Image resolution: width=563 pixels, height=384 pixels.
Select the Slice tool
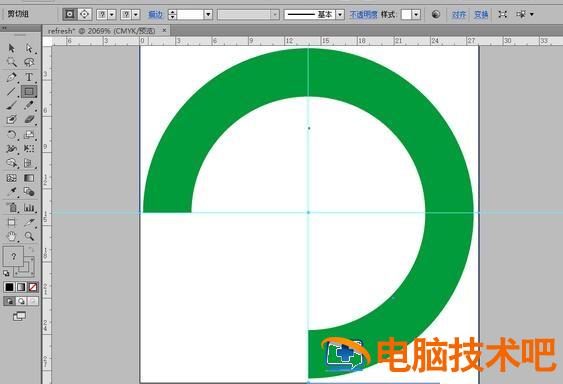point(29,222)
